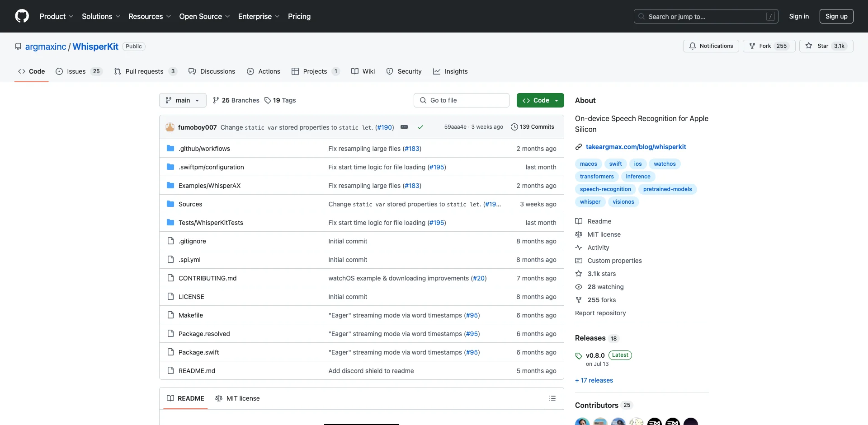The image size is (868, 425).
Task: Click the visionos topic tag
Action: point(623,202)
